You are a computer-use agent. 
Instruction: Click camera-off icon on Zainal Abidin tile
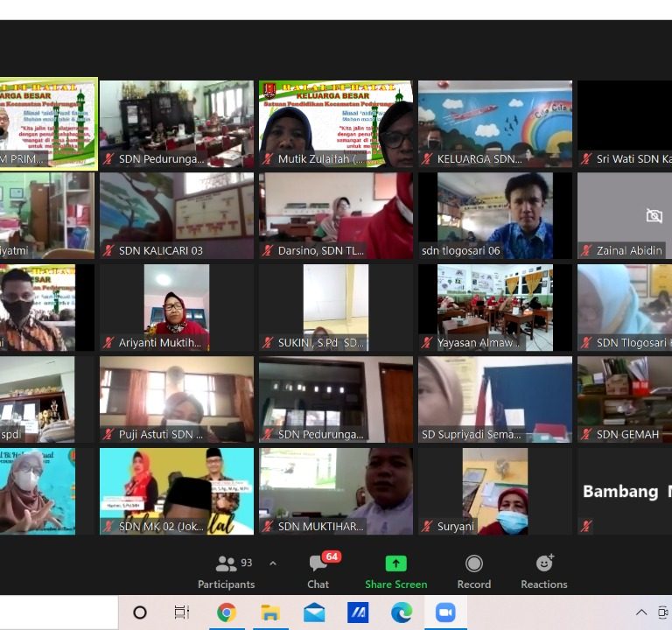coord(654,215)
